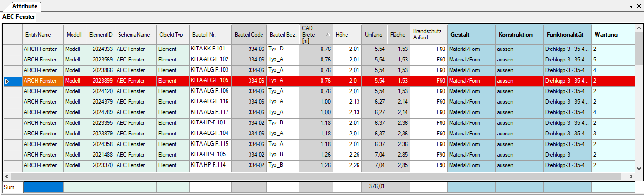Click the Umfang sum value 376,01
Screen dimensions: 644x195
point(374,186)
